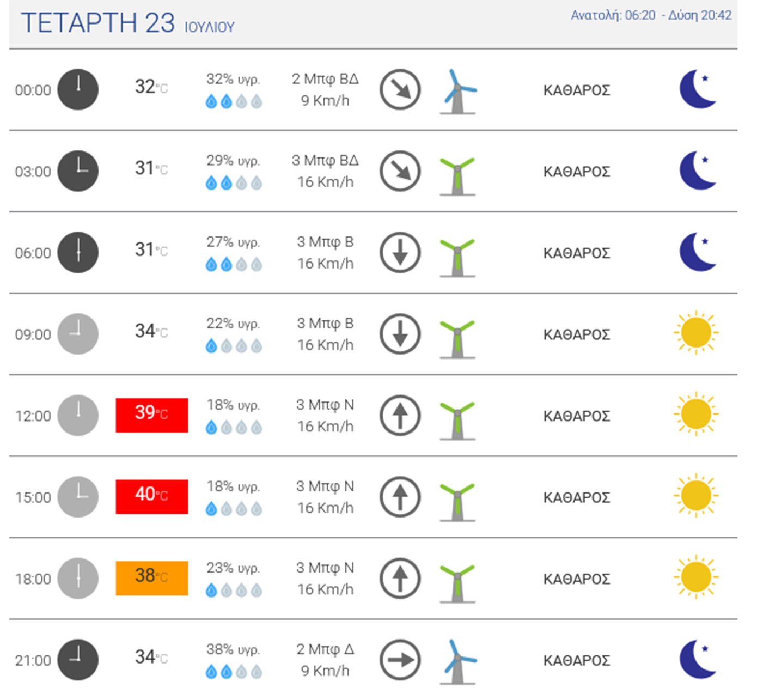Screen dimensions: 757x700
Task: Click the moon icon in the 21:00 row
Action: 698,659
